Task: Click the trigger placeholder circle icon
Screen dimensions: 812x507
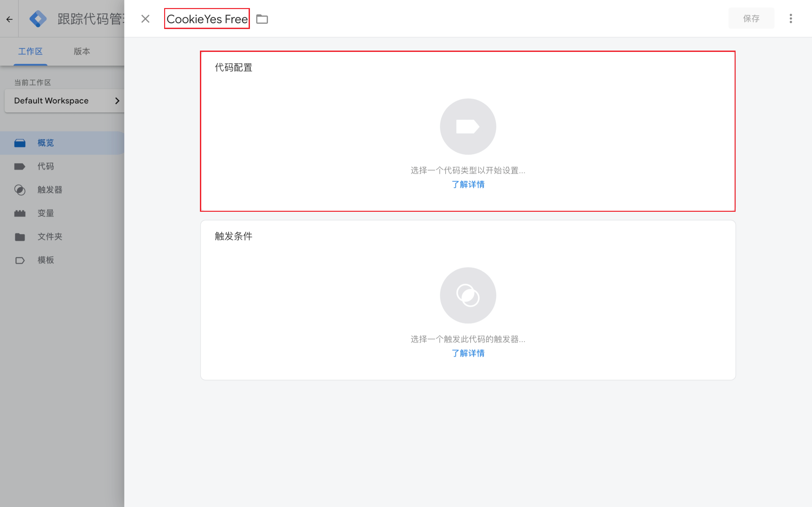Action: click(468, 296)
